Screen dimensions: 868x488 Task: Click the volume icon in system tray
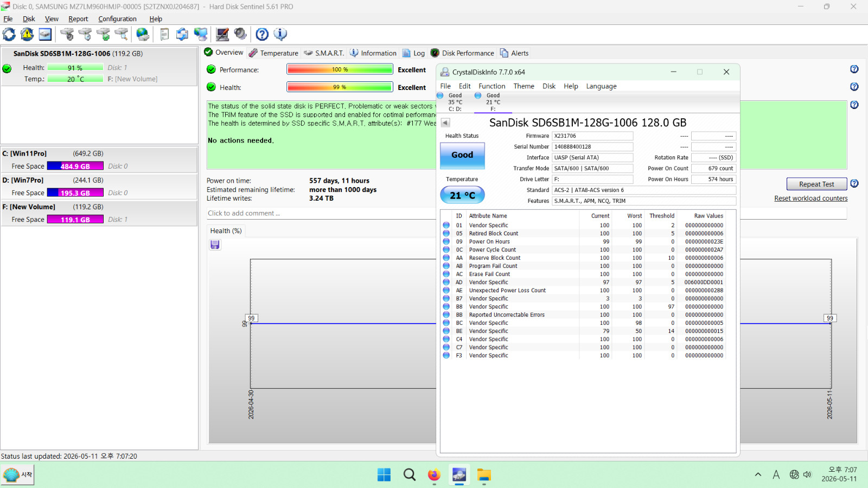pos(807,474)
